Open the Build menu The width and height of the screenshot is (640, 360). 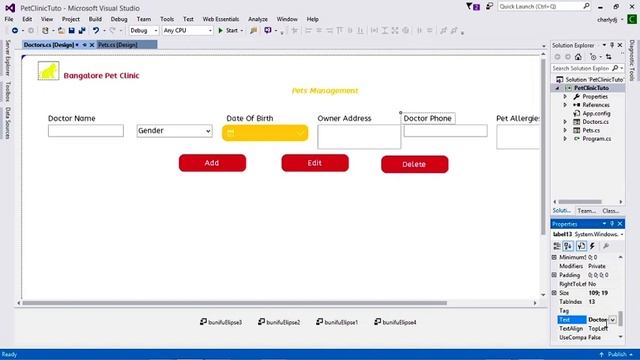coord(95,19)
